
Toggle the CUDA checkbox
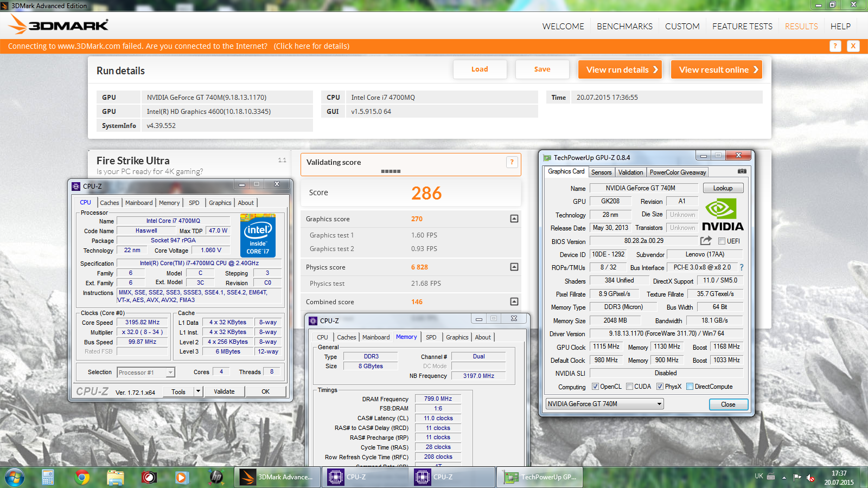629,387
